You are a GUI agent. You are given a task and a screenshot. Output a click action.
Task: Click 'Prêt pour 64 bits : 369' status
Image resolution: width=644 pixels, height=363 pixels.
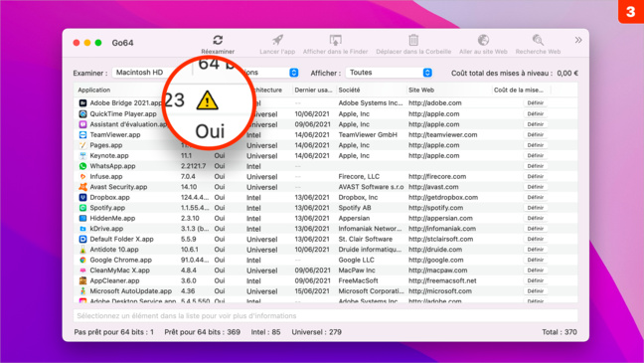pos(202,332)
